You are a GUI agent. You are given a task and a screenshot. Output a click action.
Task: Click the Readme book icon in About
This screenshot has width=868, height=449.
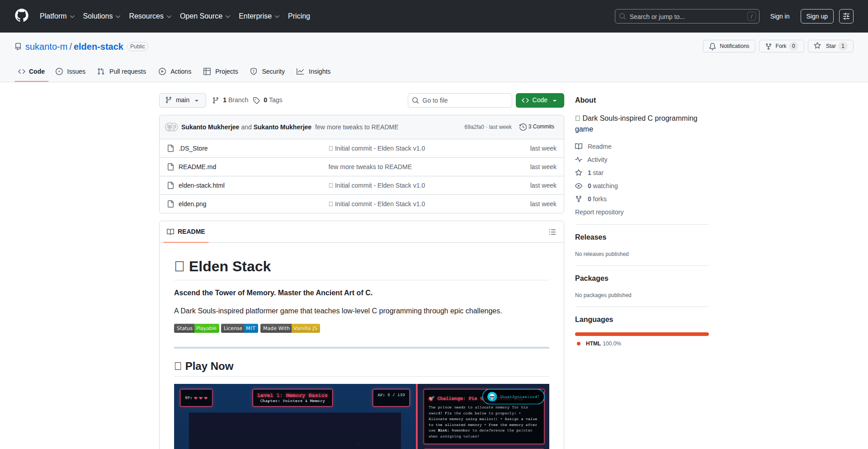coord(579,146)
